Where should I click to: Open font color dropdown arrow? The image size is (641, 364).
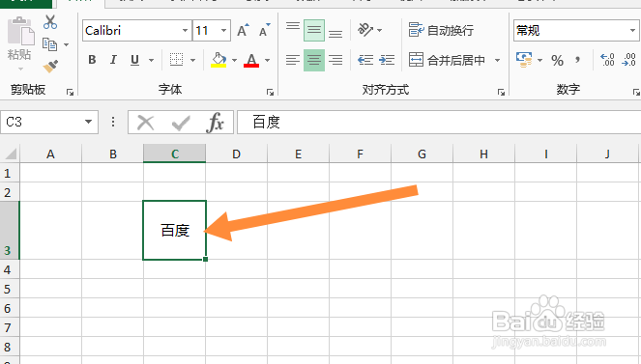[268, 61]
